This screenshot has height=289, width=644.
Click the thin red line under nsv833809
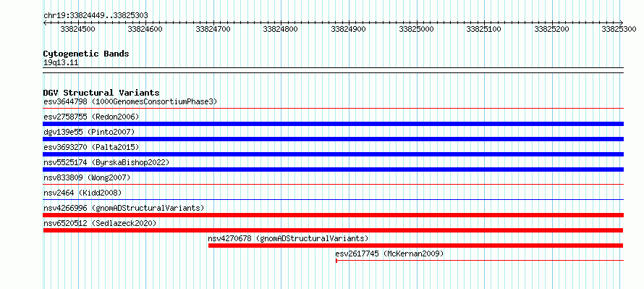pyautogui.click(x=334, y=185)
